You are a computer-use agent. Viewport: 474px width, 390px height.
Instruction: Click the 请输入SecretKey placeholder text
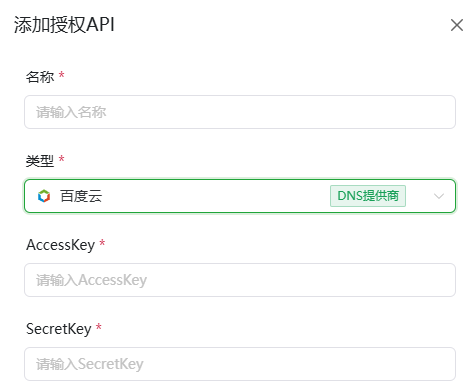pos(90,364)
